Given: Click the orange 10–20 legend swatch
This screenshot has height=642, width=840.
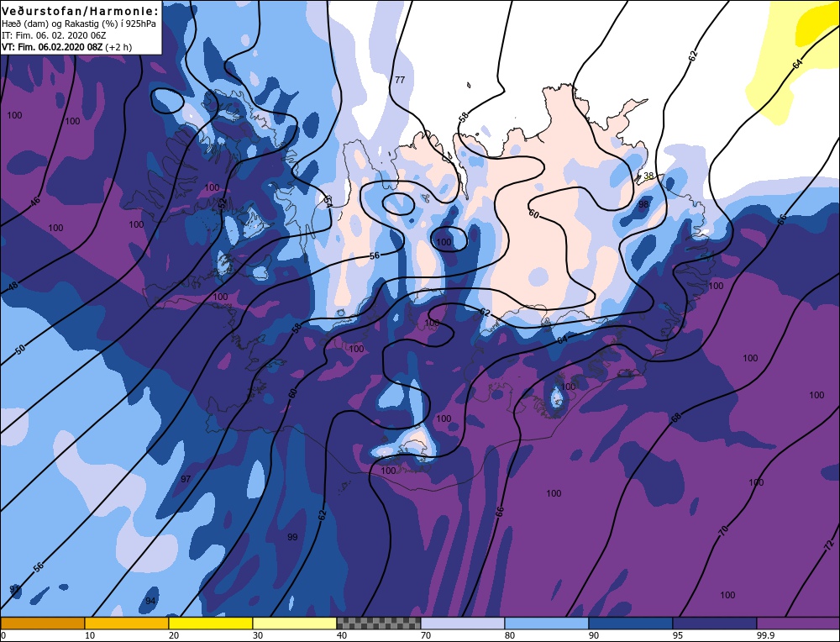Looking at the screenshot, I should [127, 624].
